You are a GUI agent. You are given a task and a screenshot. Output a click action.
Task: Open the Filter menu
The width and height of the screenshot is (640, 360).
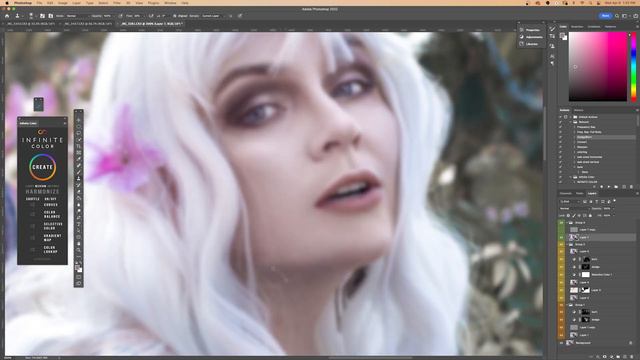click(117, 3)
